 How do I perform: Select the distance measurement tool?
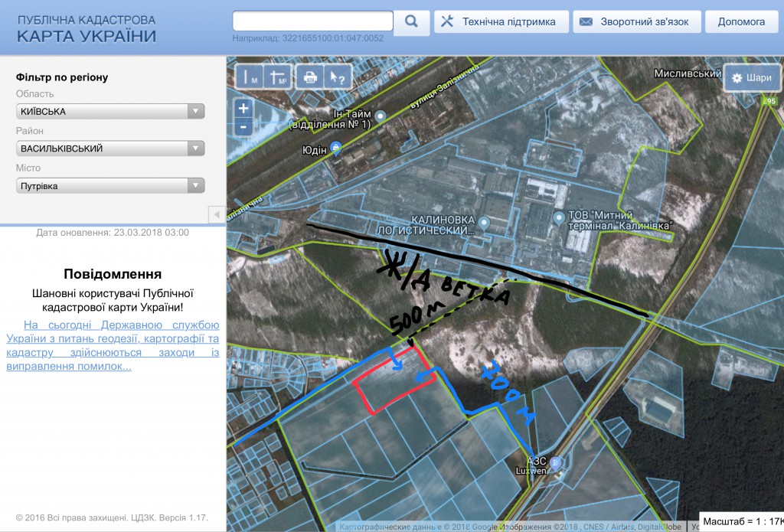(x=250, y=77)
